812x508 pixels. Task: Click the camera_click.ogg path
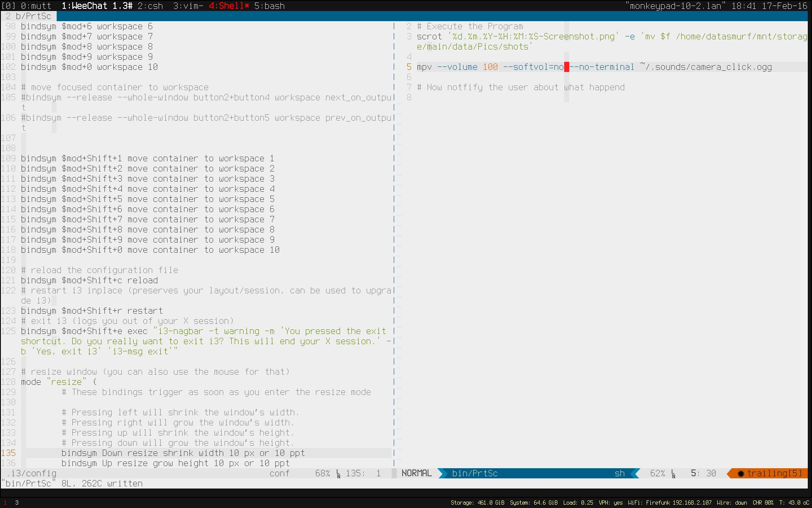(x=706, y=67)
